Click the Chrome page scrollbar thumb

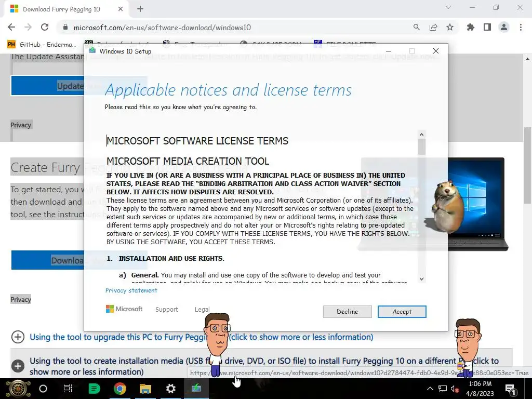click(527, 165)
